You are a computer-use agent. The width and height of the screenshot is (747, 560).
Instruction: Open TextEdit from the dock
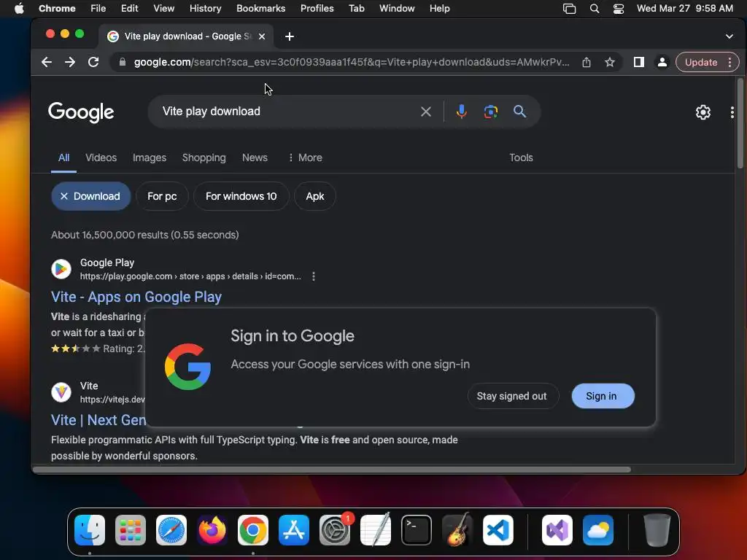pos(376,529)
